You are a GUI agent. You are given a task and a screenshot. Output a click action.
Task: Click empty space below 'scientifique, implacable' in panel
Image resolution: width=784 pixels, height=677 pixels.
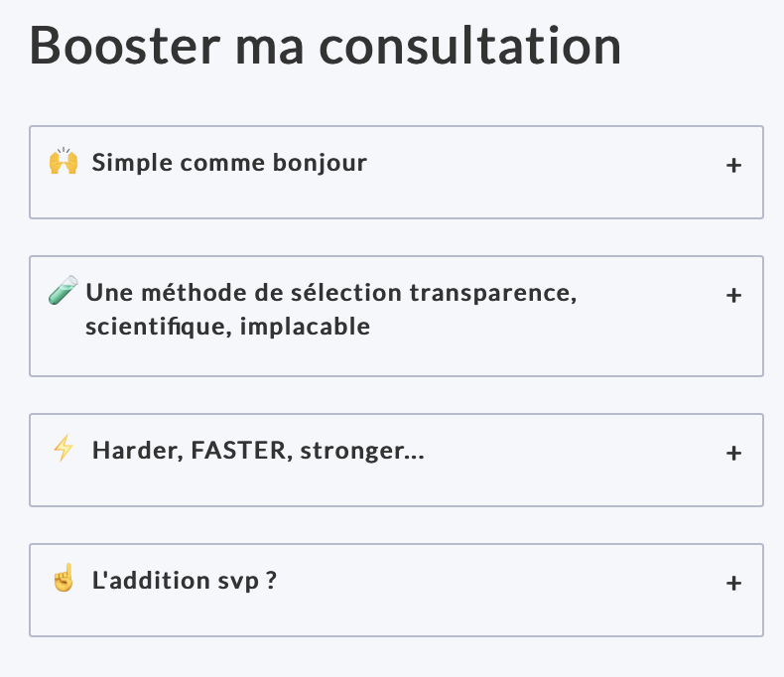click(x=396, y=359)
